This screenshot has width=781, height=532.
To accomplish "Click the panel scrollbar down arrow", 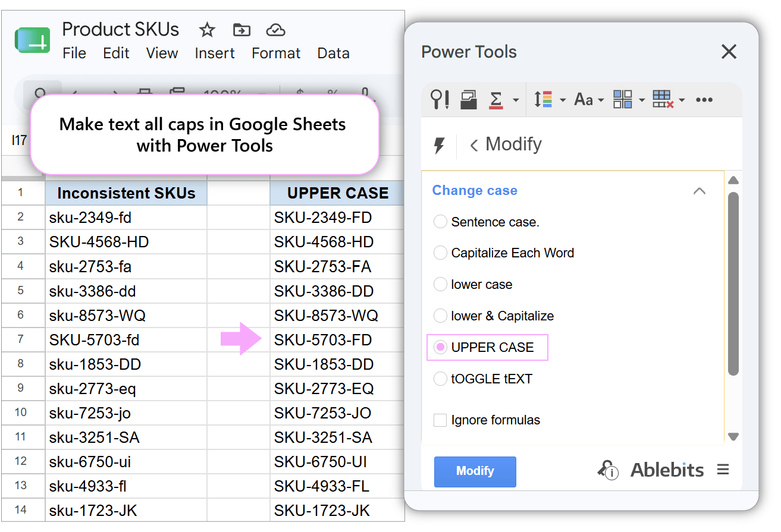I will pos(733,437).
